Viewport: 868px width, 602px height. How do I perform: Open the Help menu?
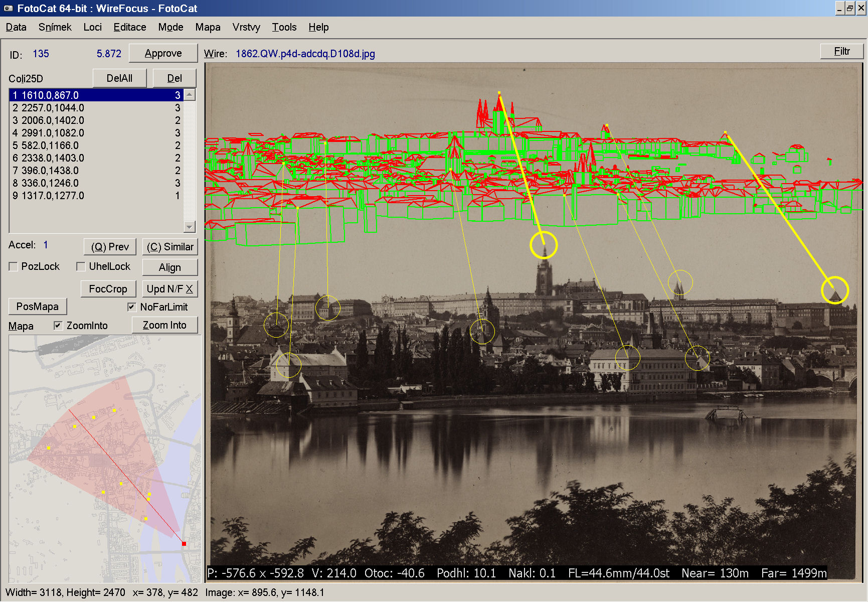coord(318,27)
